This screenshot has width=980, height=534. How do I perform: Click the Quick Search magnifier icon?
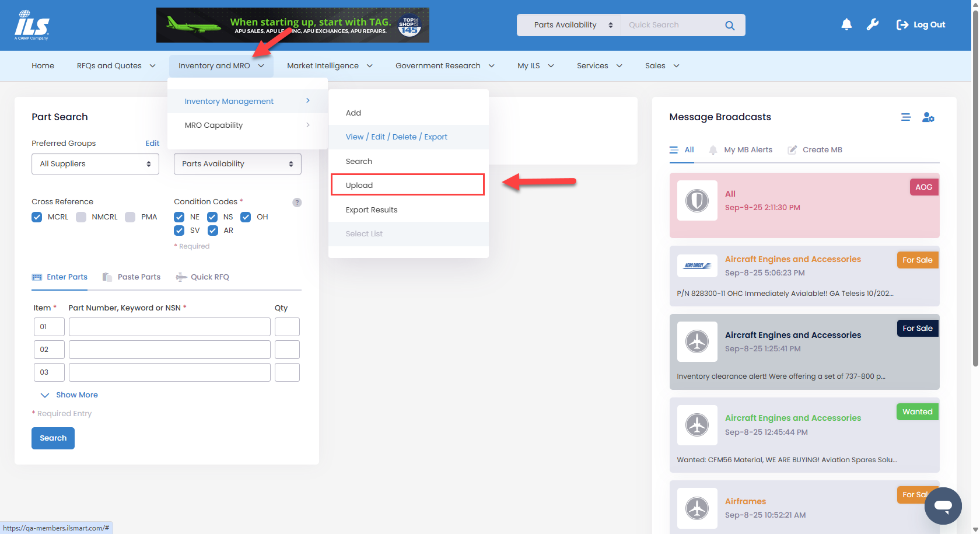click(729, 25)
